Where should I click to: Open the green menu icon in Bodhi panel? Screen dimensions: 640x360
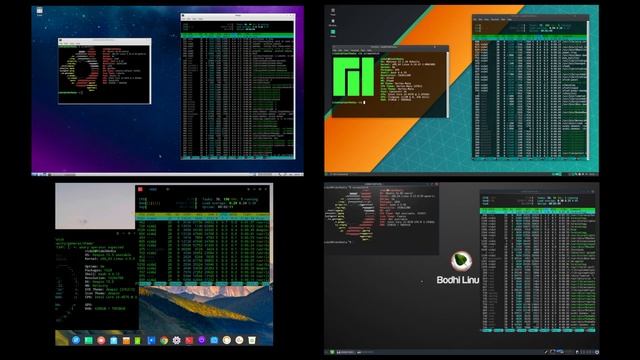point(332,352)
